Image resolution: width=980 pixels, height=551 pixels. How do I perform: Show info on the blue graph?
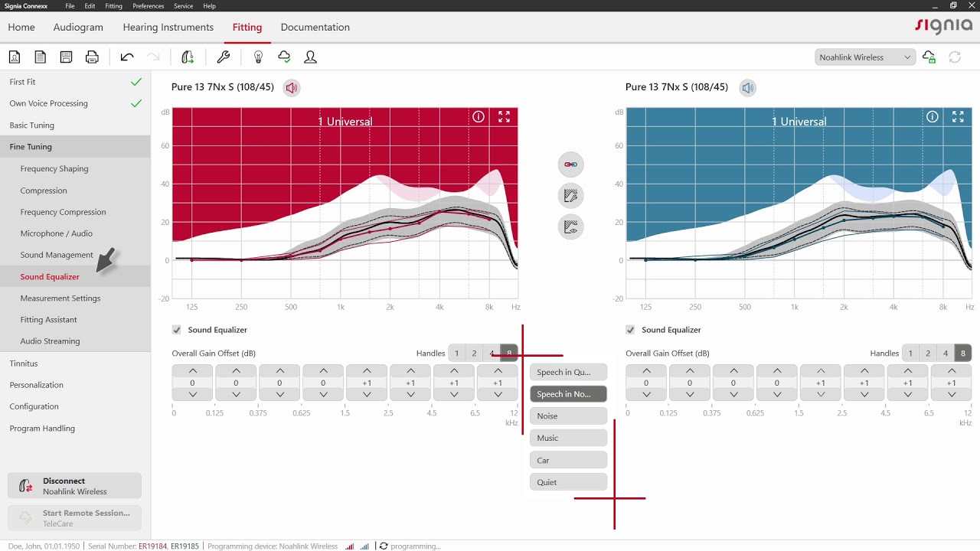(933, 117)
